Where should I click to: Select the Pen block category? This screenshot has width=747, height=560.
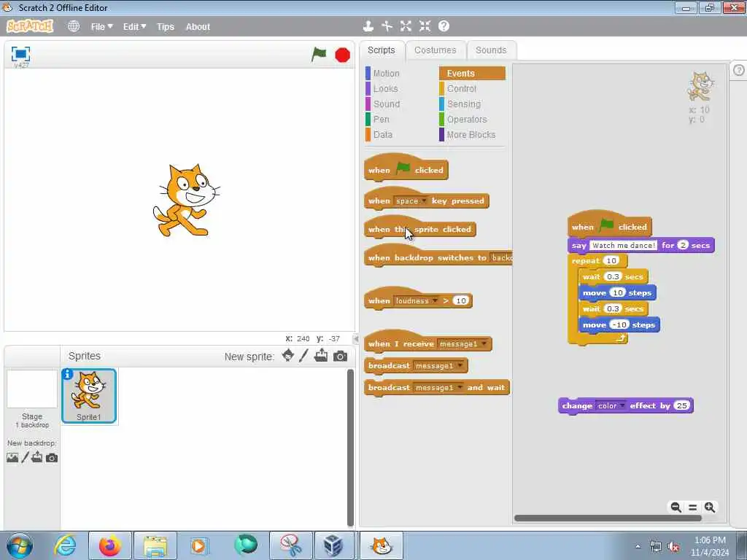[381, 119]
